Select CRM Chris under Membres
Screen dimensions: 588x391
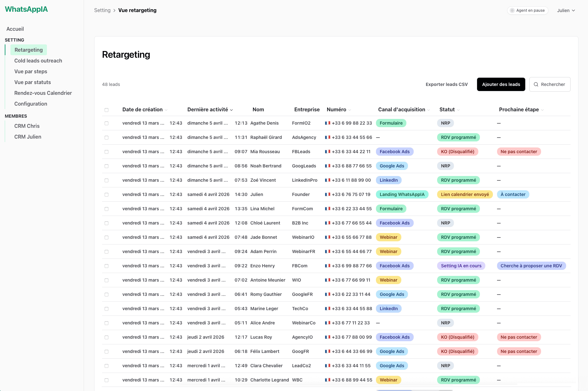[27, 126]
